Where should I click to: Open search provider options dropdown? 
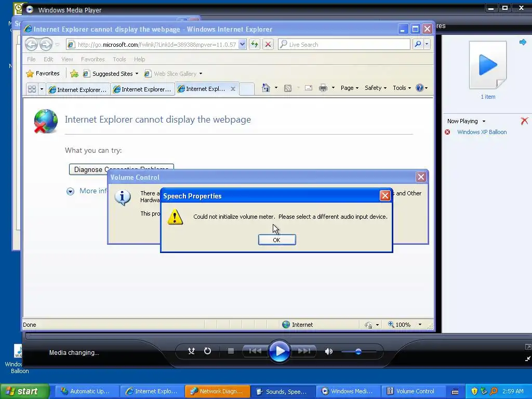point(427,44)
